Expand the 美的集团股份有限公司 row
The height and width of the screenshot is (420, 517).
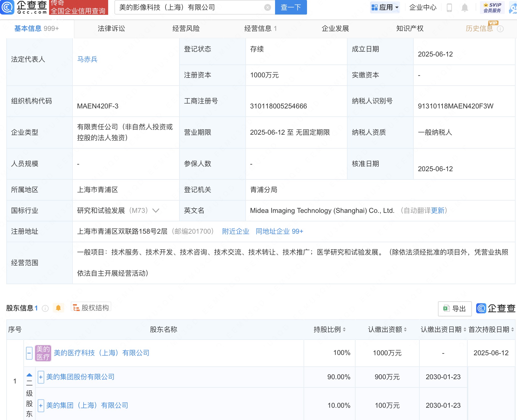pos(41,377)
